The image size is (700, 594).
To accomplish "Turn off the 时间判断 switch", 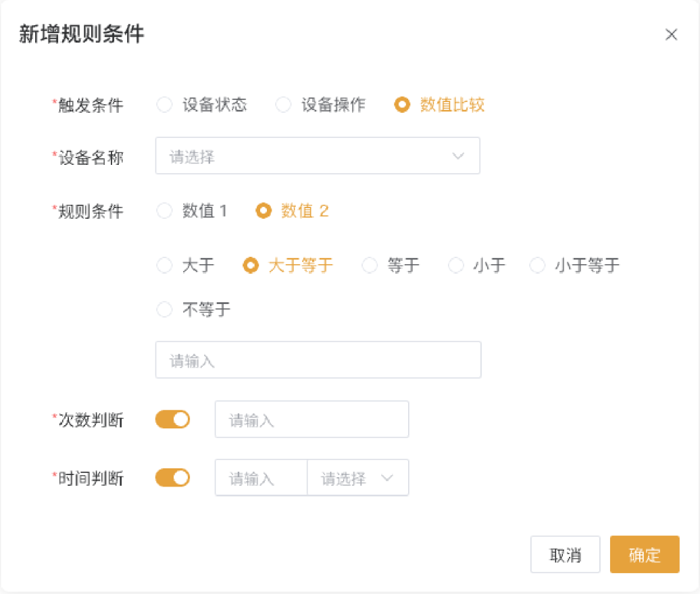I will click(172, 478).
